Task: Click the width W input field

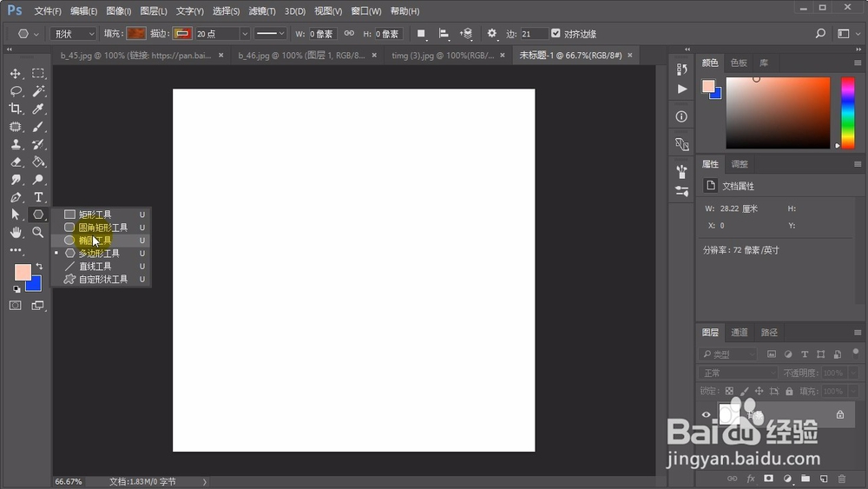Action: 322,34
